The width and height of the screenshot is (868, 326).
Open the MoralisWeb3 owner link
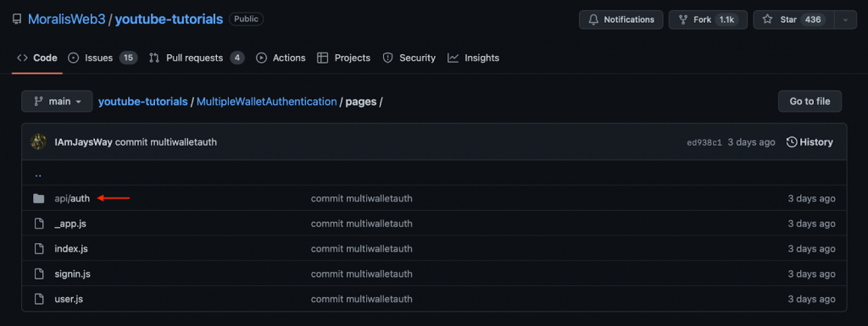pos(66,19)
